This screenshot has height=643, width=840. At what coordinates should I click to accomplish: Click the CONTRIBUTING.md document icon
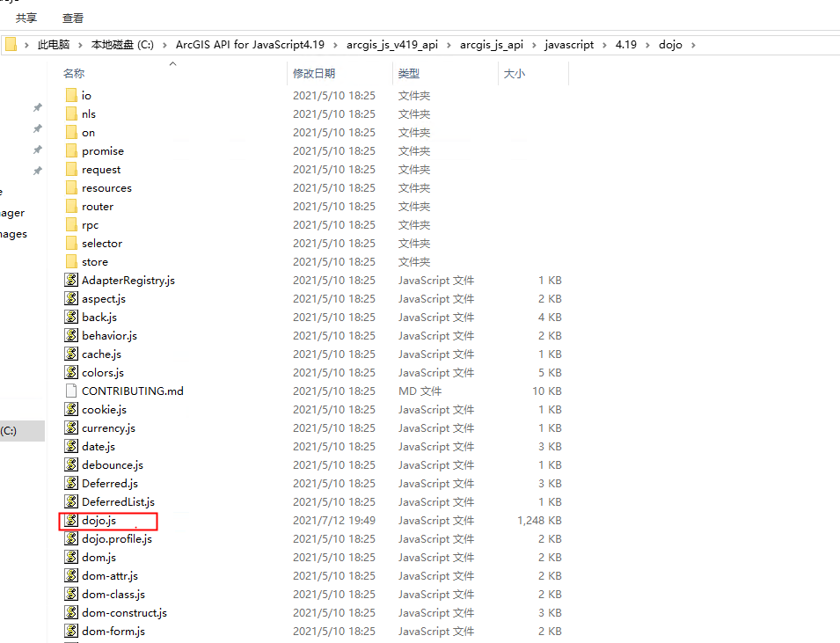coord(71,391)
